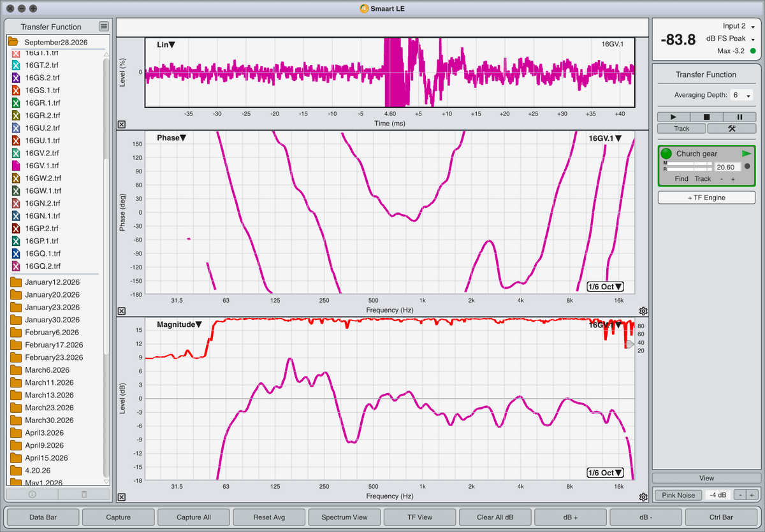Image resolution: width=765 pixels, height=532 pixels.
Task: Click the folder icon for March6.2026
Action: (x=16, y=370)
